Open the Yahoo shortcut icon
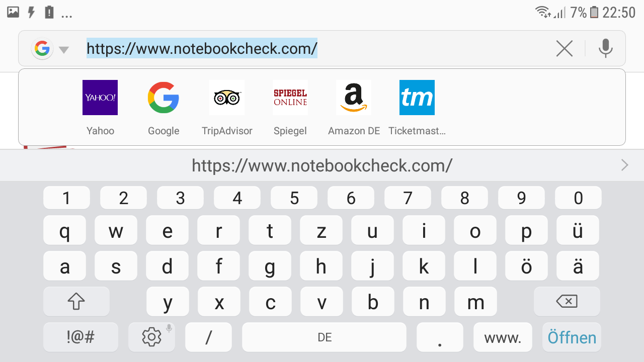This screenshot has width=644, height=362. [100, 98]
